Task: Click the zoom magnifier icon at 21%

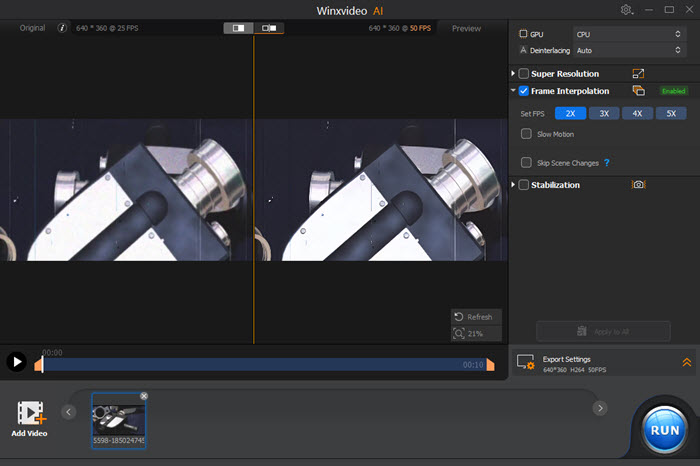Action: [458, 333]
